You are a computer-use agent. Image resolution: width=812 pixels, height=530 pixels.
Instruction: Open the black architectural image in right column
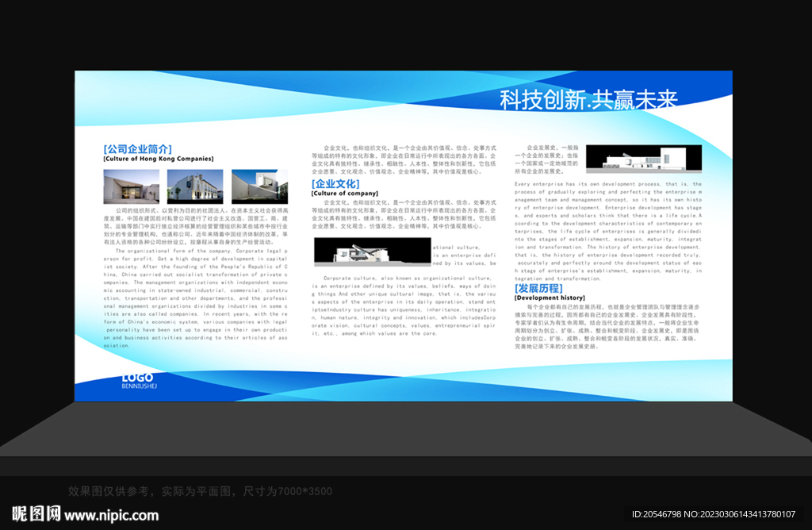(644, 159)
